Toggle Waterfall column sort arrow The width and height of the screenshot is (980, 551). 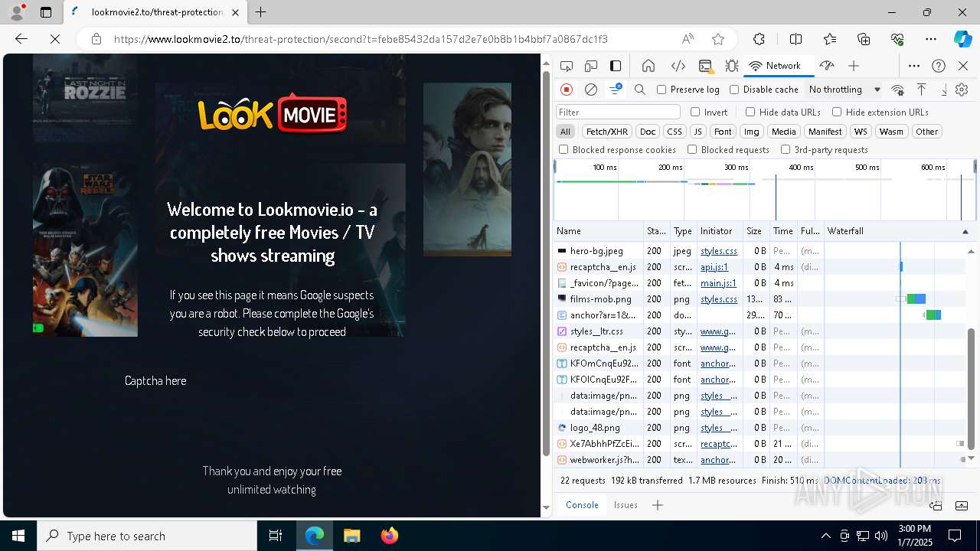click(x=965, y=231)
